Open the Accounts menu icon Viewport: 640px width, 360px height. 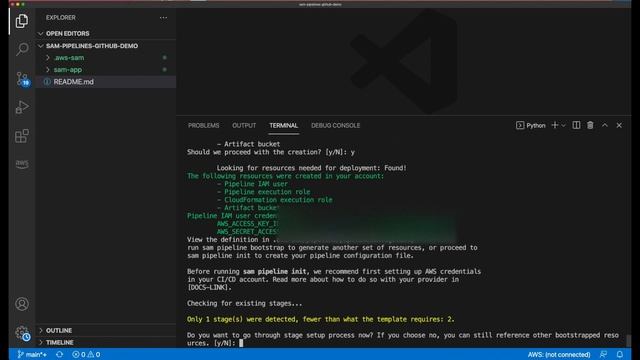pos(22,304)
